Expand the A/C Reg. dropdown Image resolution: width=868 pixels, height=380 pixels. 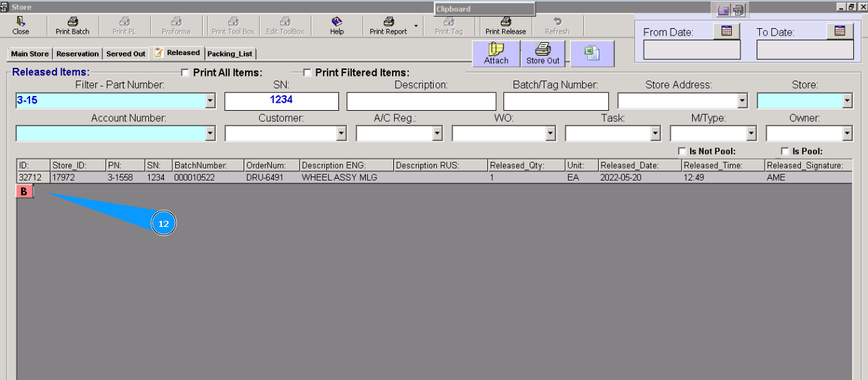tap(438, 134)
